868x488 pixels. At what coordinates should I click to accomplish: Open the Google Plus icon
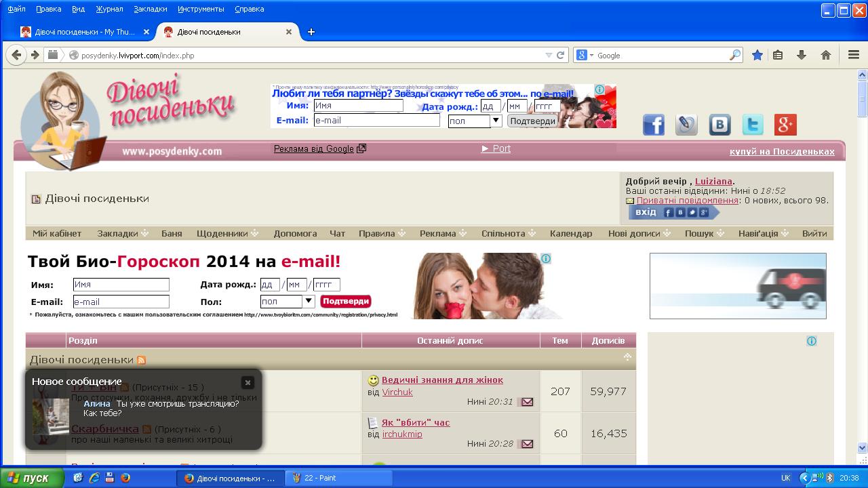pyautogui.click(x=785, y=125)
